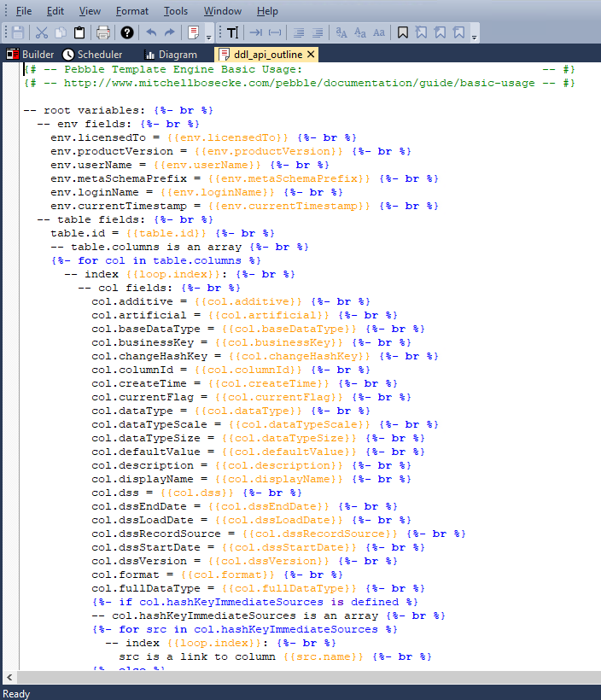The width and height of the screenshot is (601, 700).
Task: Open the Edit menu
Action: coord(55,11)
